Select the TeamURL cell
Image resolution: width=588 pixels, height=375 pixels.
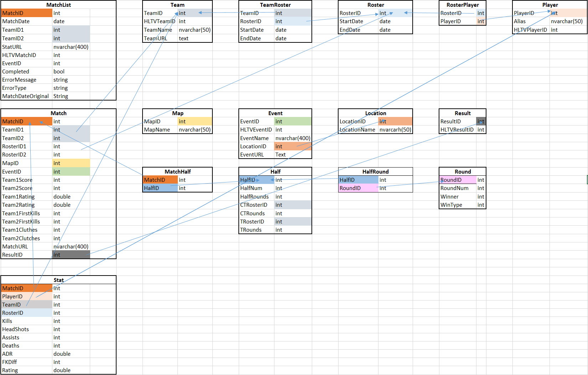click(160, 38)
